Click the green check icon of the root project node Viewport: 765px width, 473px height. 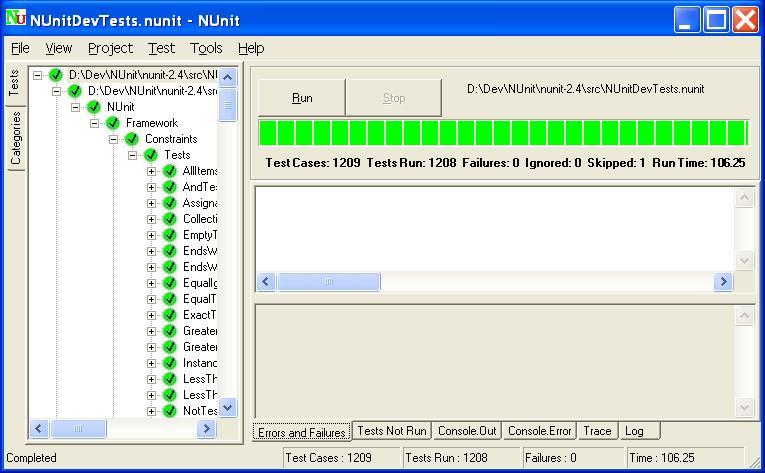click(x=55, y=75)
